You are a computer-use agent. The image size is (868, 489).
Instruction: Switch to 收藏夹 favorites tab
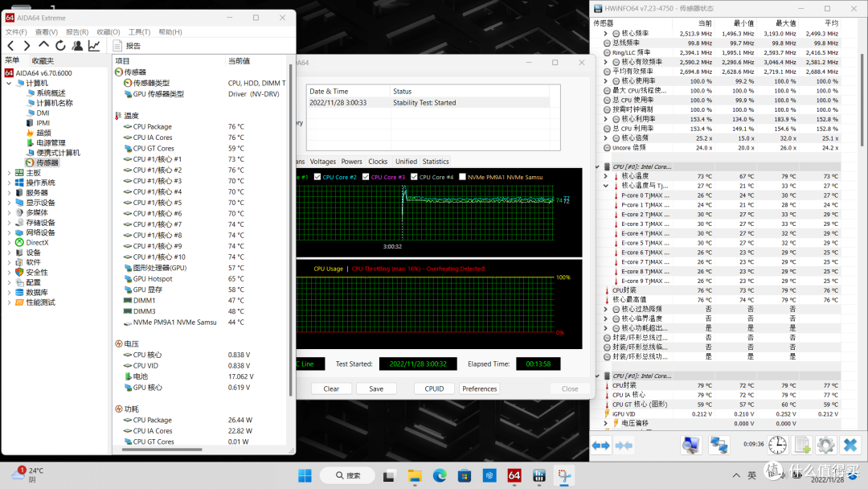(43, 60)
